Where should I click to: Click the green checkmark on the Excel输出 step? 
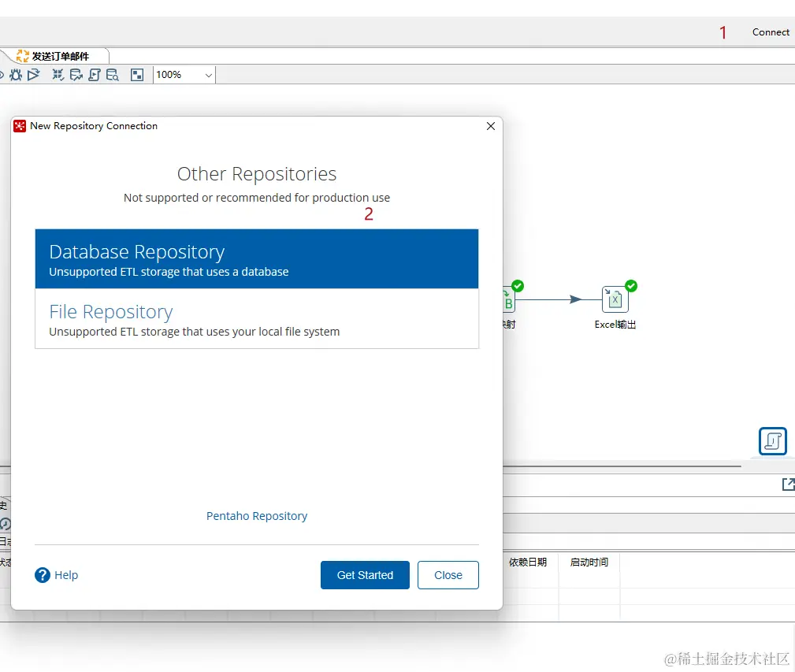tap(631, 286)
